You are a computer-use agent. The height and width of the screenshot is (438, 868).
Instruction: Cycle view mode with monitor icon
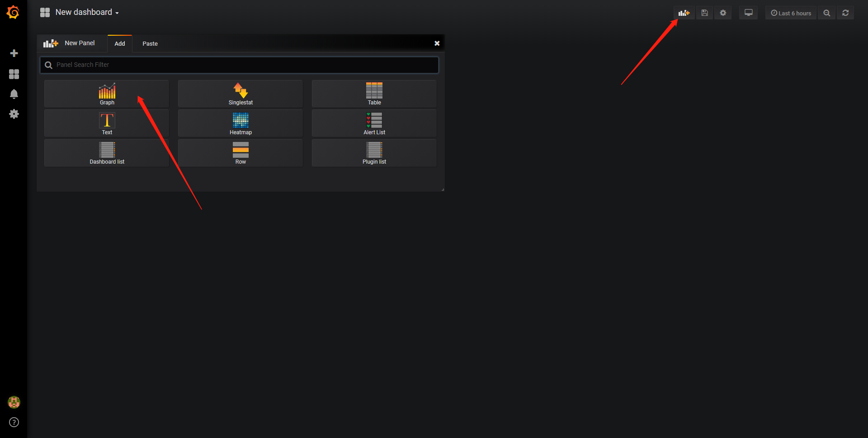[749, 13]
